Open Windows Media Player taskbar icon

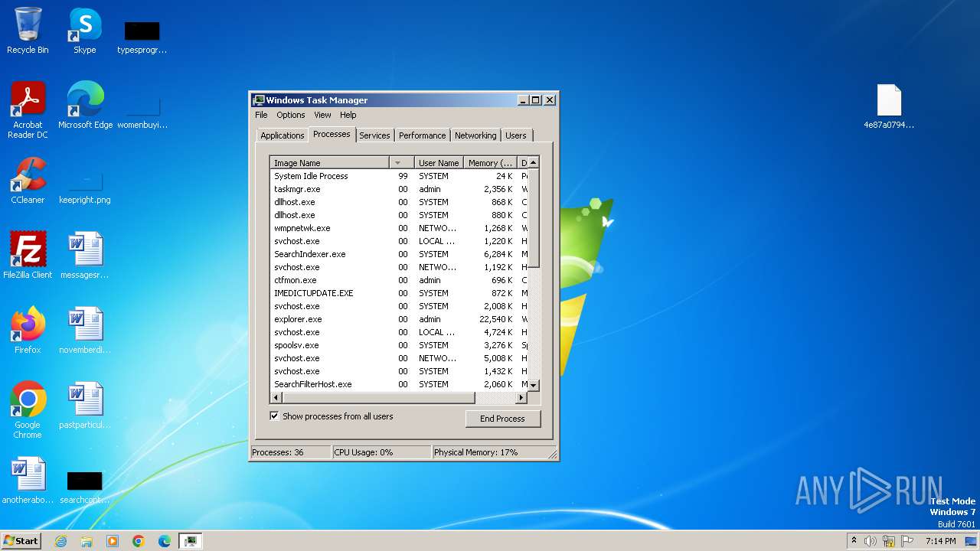113,541
